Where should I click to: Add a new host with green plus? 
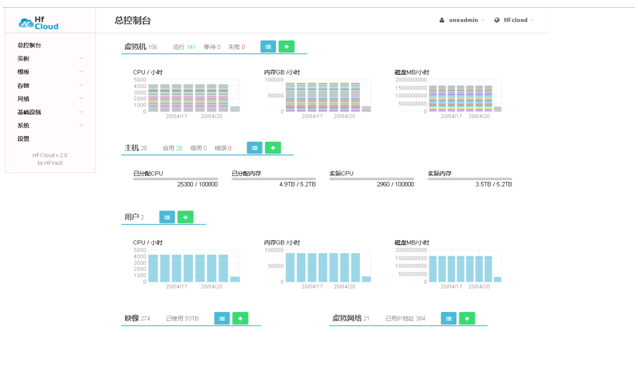(273, 148)
